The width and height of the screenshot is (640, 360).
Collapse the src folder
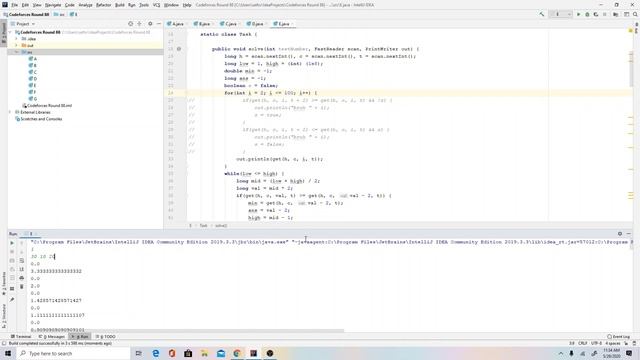click(16, 52)
